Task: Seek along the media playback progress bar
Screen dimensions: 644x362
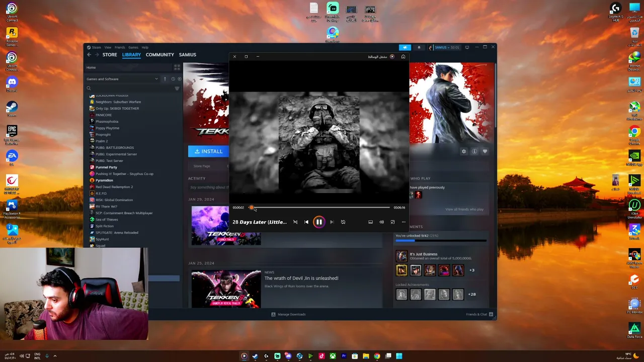Action: click(319, 207)
